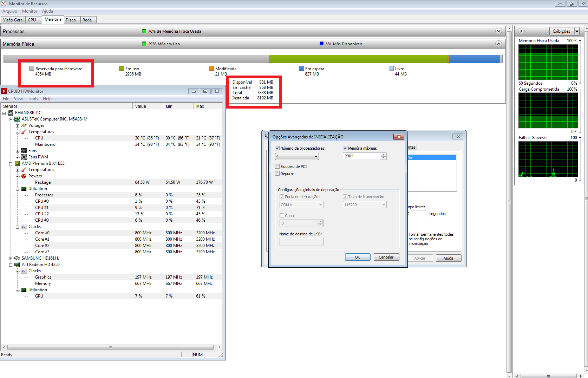
Task: Click the CPUID HWMonitor title bar icon
Action: pyautogui.click(x=4, y=91)
